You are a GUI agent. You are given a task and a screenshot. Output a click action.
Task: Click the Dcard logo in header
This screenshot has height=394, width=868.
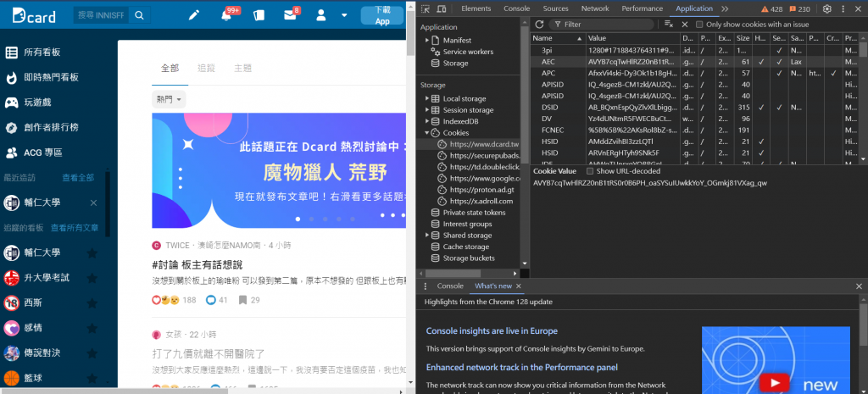coord(34,15)
